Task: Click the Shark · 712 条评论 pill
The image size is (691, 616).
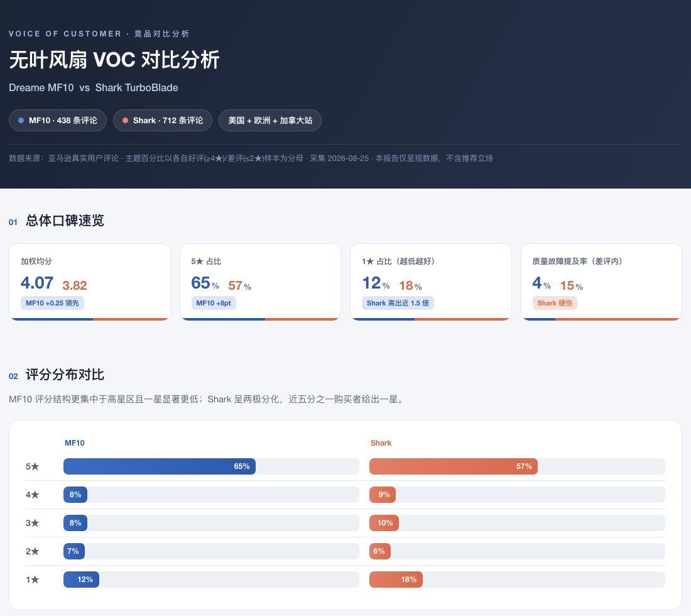Action: click(x=163, y=121)
